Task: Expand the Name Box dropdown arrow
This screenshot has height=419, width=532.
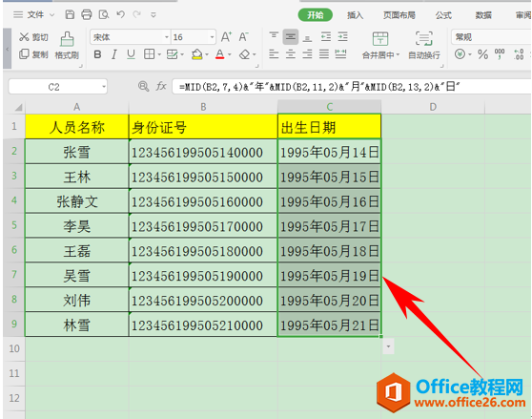Action: 104,87
